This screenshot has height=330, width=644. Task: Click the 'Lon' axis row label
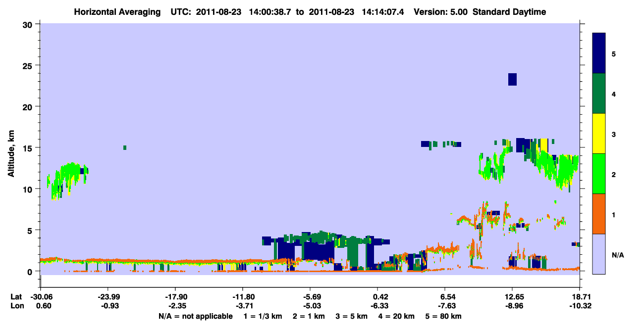pos(16,306)
